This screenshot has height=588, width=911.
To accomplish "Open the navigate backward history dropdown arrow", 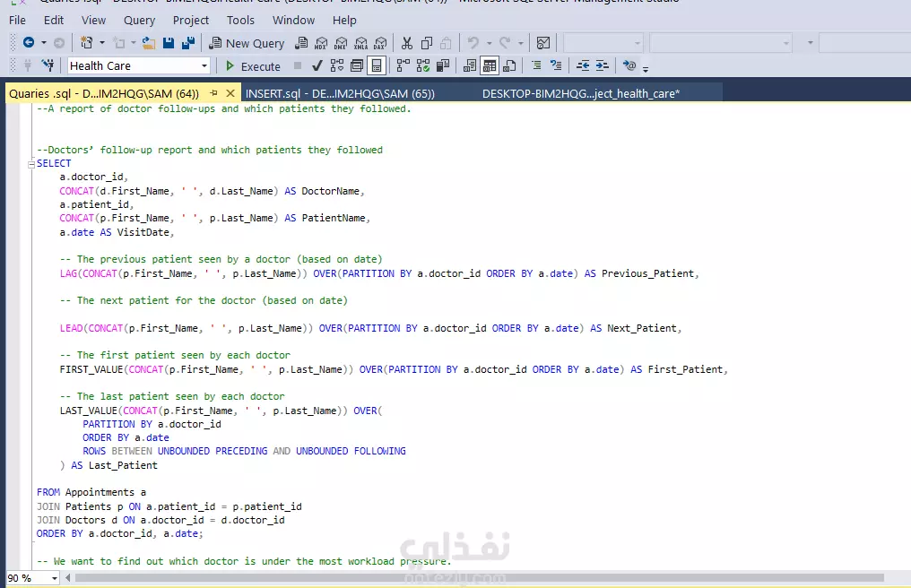I will click(44, 43).
